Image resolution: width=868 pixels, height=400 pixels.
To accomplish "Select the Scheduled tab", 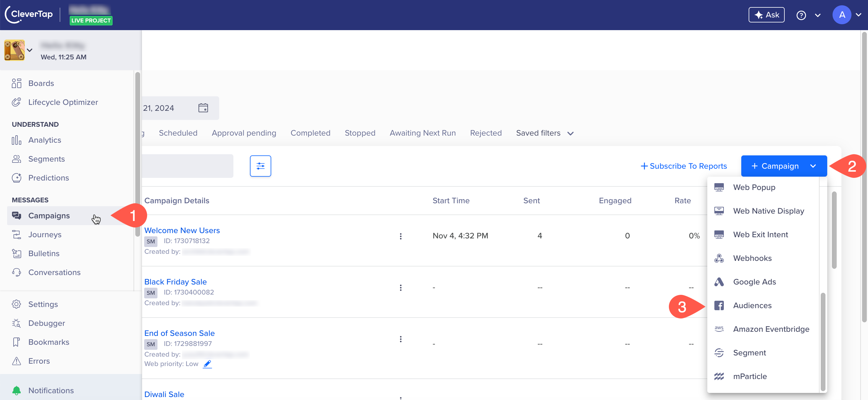I will click(x=177, y=133).
